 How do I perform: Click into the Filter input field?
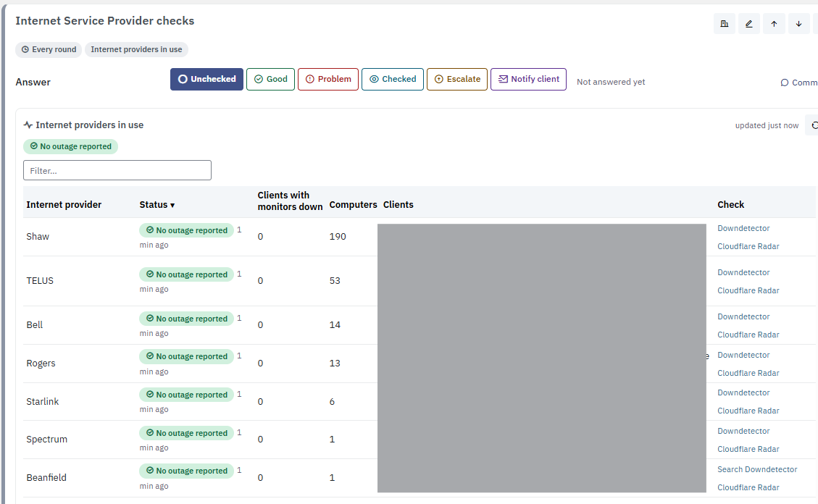click(x=117, y=170)
